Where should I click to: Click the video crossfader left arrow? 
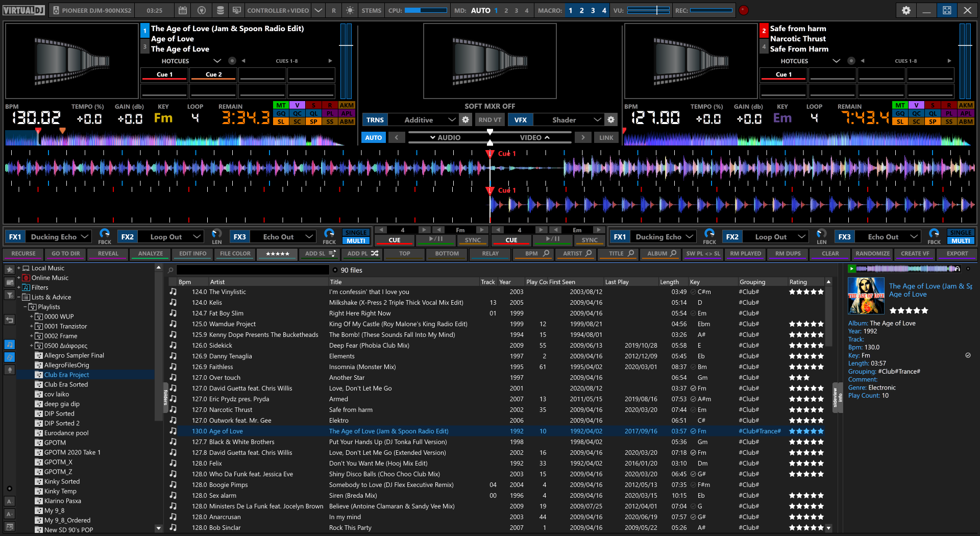coord(397,137)
